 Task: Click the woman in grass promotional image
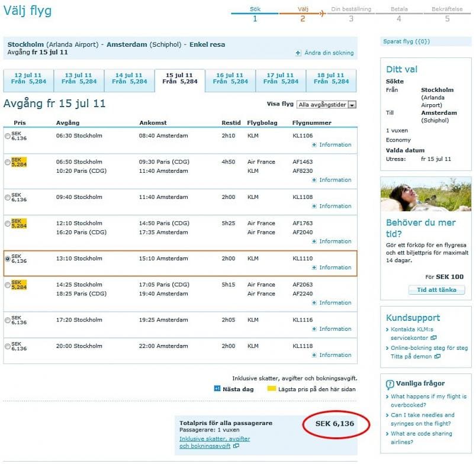[x=426, y=194]
